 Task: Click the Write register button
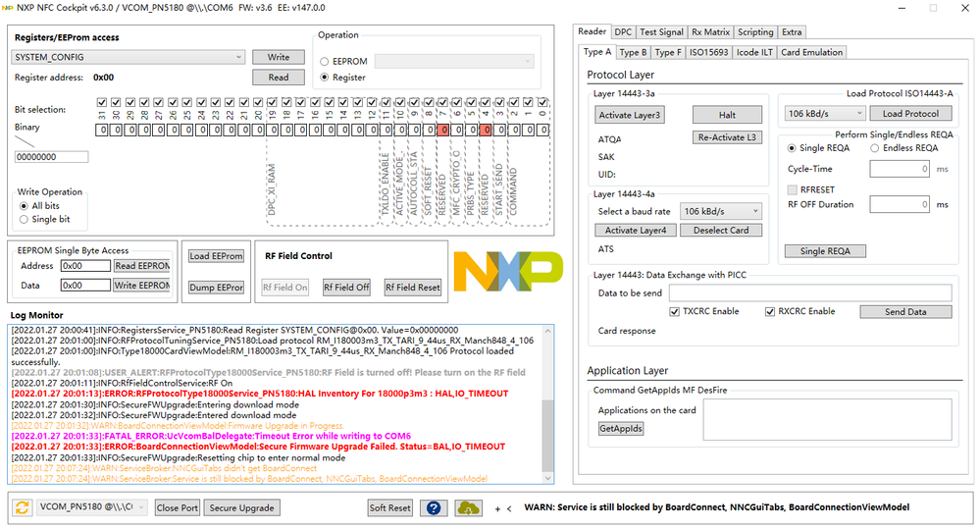pos(279,57)
